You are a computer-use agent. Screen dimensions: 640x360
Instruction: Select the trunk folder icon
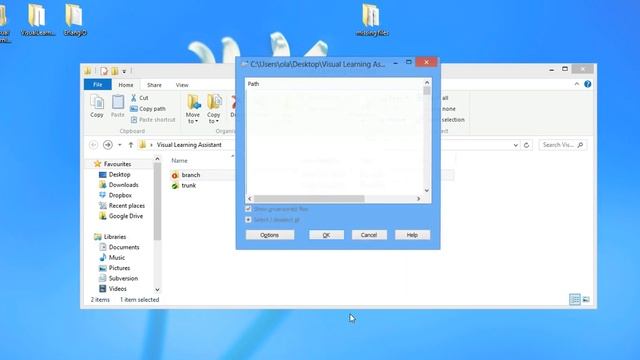click(x=175, y=186)
